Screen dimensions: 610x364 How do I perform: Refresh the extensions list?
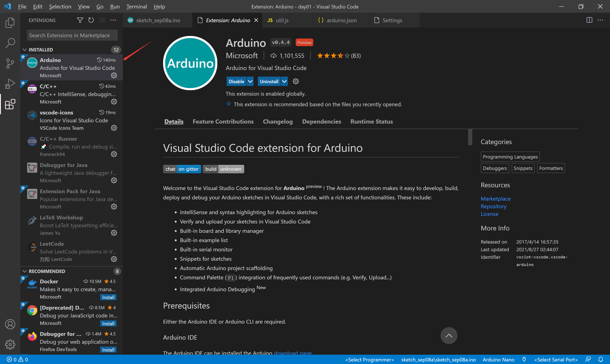tap(91, 20)
